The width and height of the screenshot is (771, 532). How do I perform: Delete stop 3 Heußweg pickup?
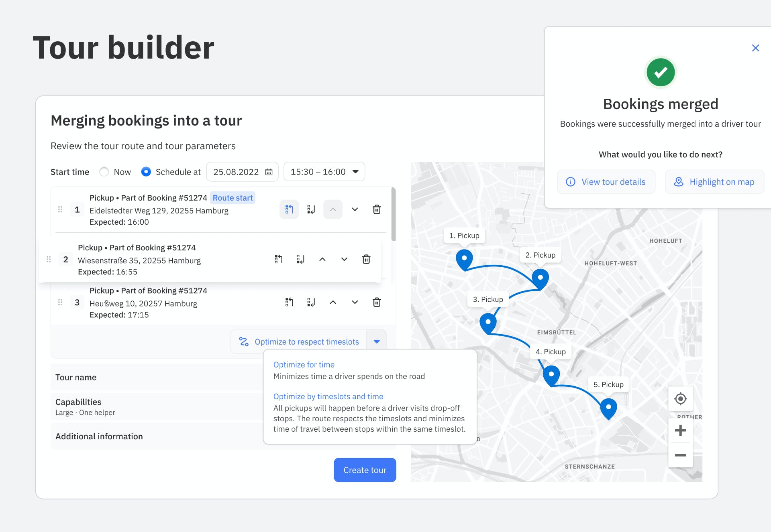pos(377,302)
